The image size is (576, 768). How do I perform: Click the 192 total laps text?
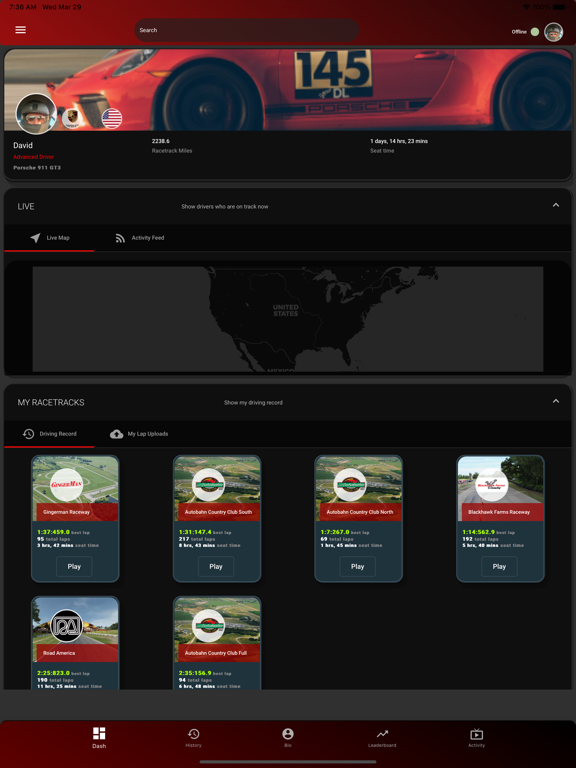pos(480,539)
